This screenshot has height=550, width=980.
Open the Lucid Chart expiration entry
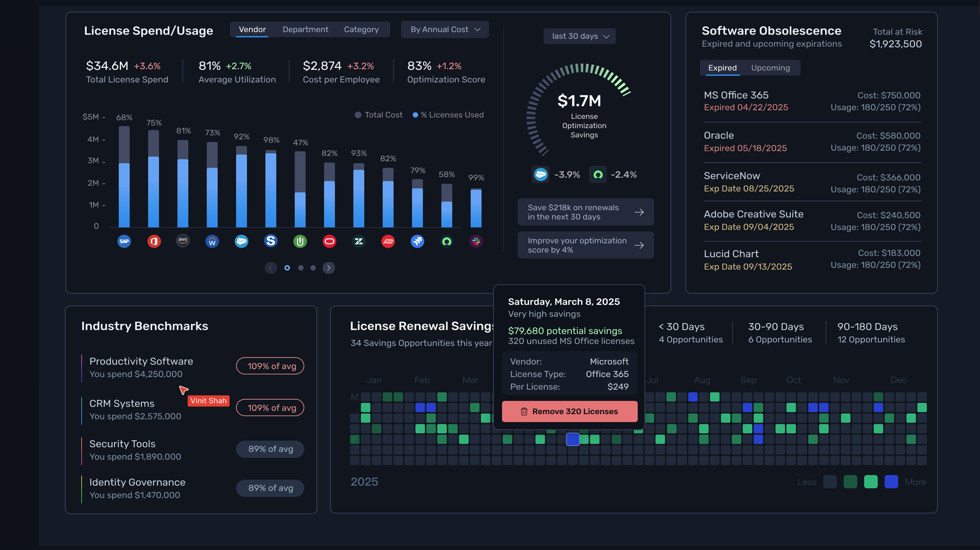click(812, 260)
